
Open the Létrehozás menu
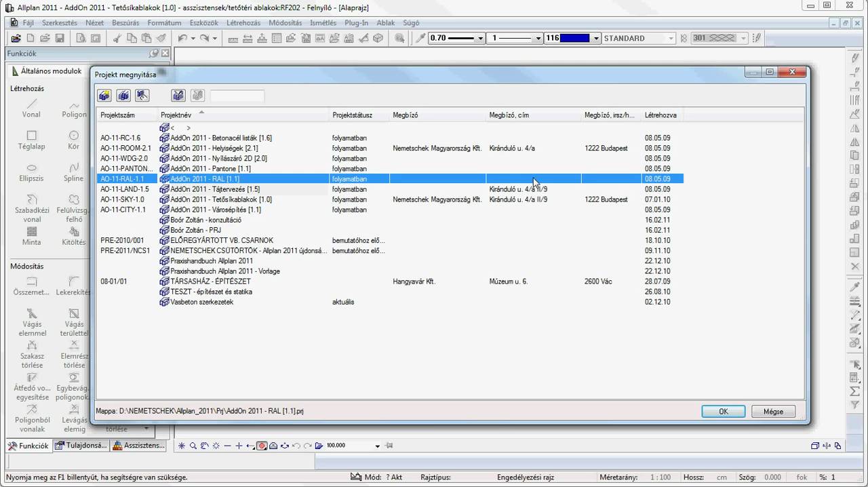tap(243, 23)
